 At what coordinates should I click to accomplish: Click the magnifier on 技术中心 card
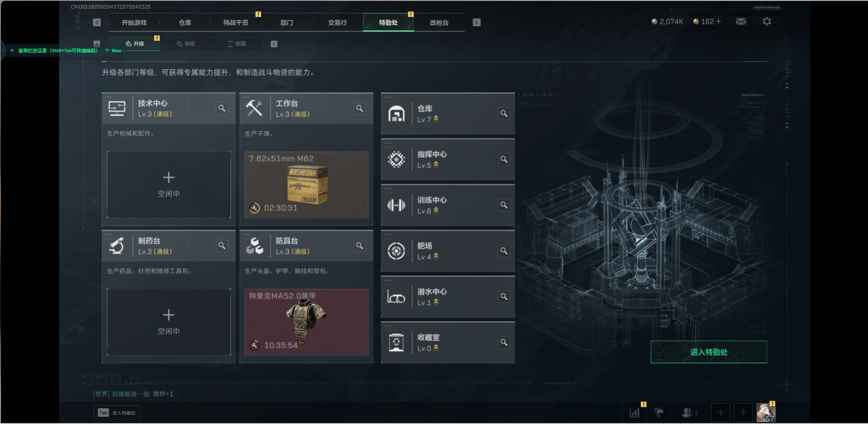coord(222,108)
